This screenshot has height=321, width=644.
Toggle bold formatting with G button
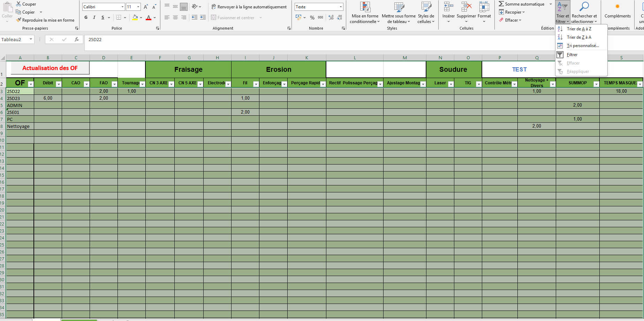pyautogui.click(x=86, y=17)
